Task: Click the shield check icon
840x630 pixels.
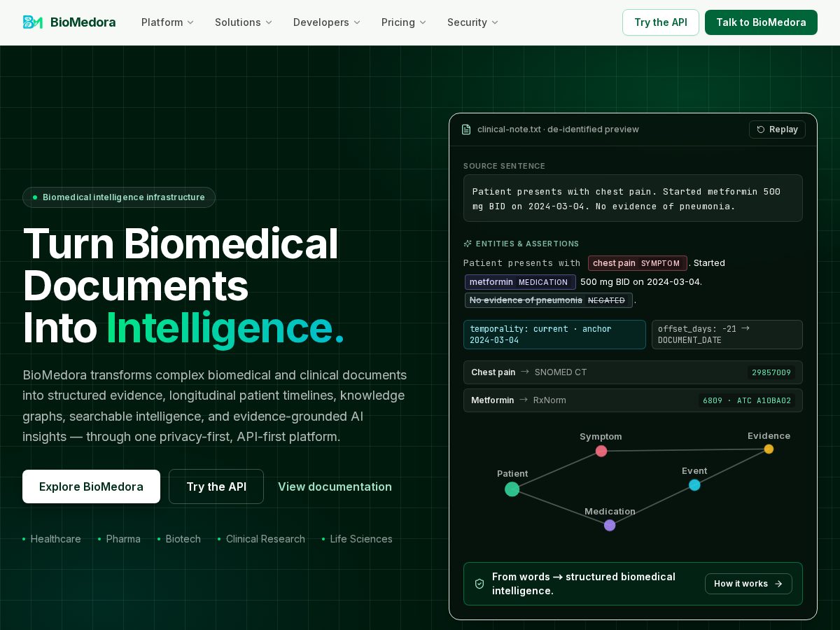Action: tap(479, 584)
